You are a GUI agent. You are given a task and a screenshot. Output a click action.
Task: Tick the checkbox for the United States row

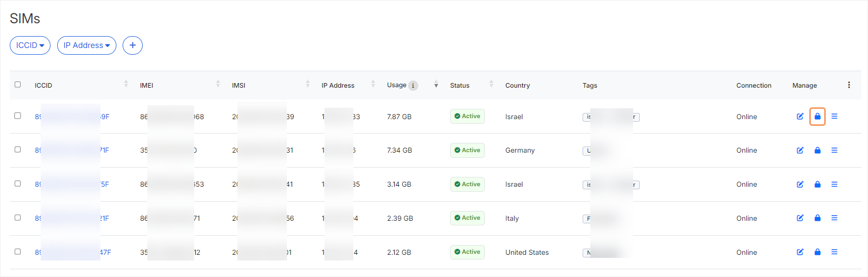(x=18, y=252)
